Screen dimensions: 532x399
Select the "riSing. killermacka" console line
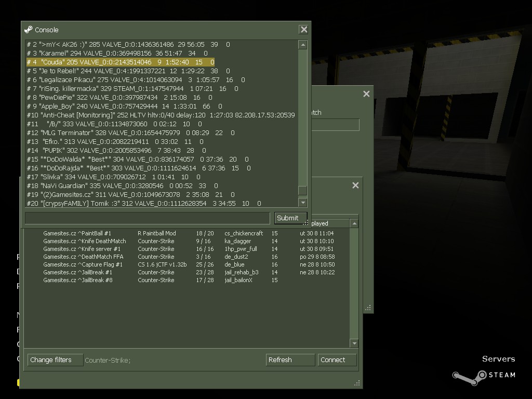coord(132,88)
